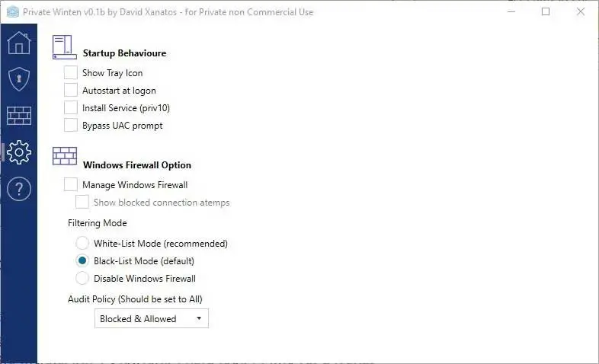Toggle Show blocked connection attempts checkbox
This screenshot has height=364, width=599.
(x=82, y=203)
